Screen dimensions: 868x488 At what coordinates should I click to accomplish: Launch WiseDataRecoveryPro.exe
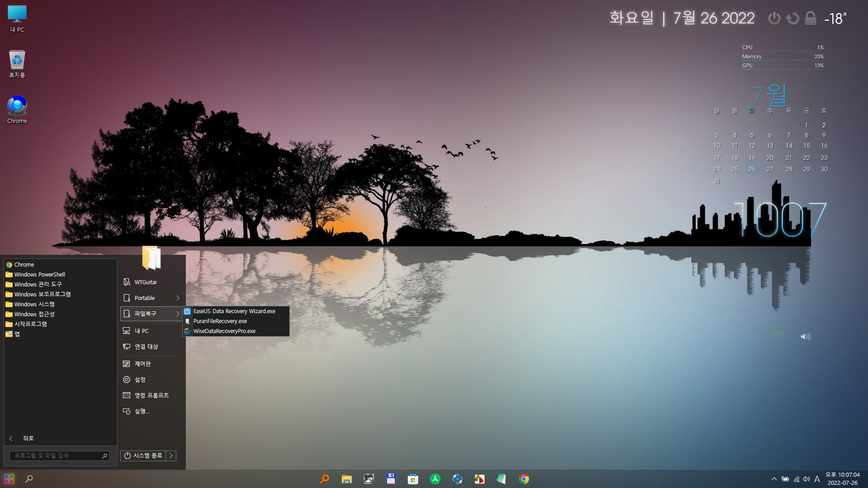click(x=236, y=331)
